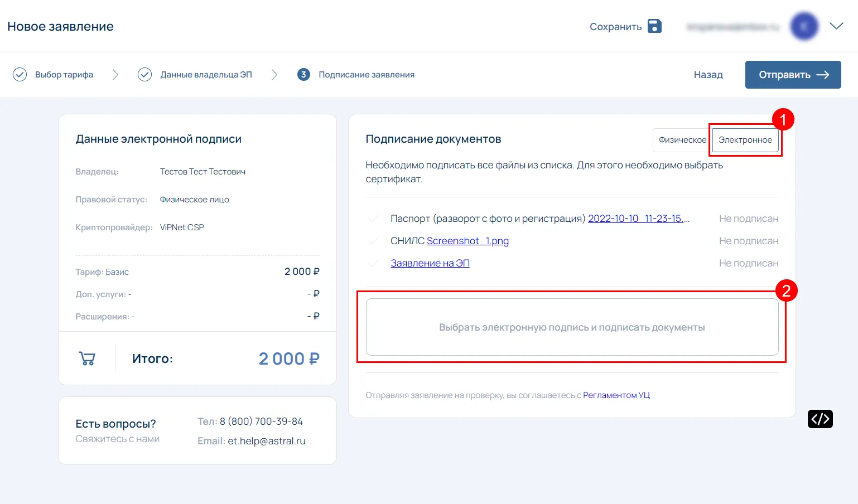The height and width of the screenshot is (504, 858).
Task: Open the Screenshot_1.png СНИЛС file link
Action: (467, 241)
